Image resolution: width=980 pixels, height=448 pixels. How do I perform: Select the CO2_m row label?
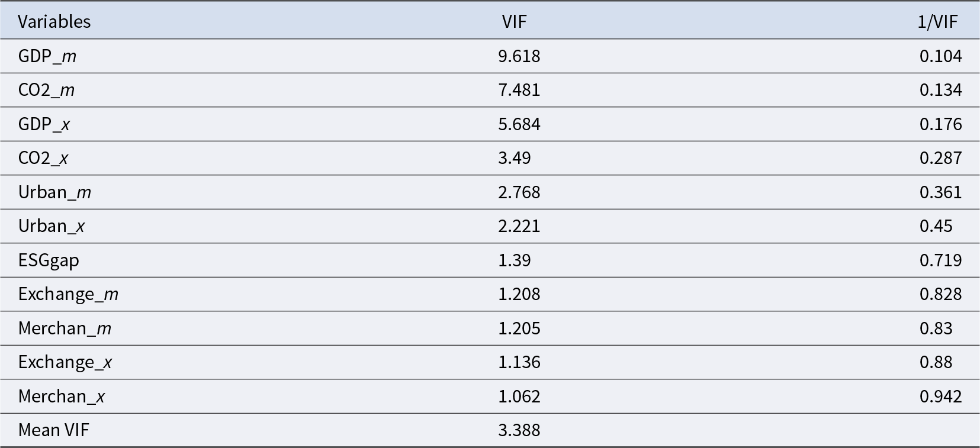tap(46, 90)
